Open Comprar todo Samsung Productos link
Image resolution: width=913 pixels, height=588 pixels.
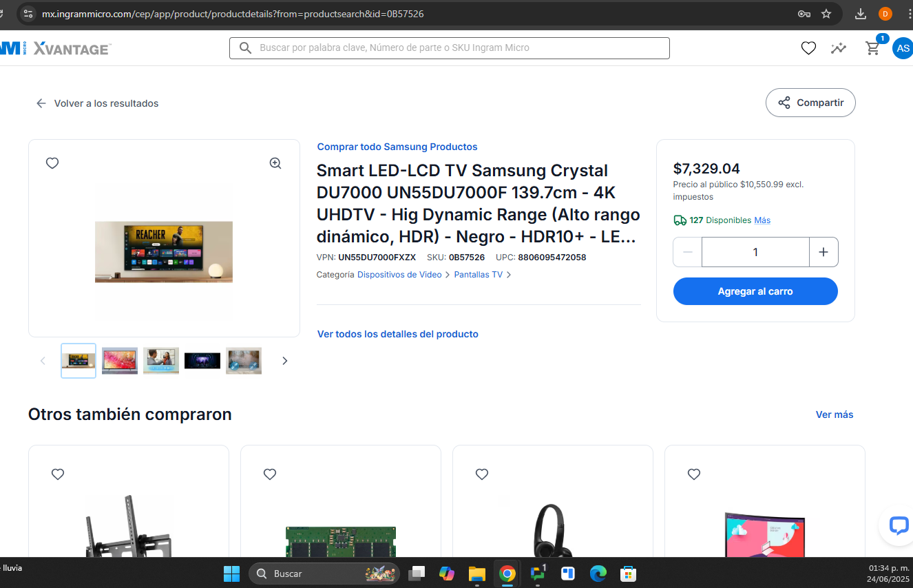click(397, 147)
